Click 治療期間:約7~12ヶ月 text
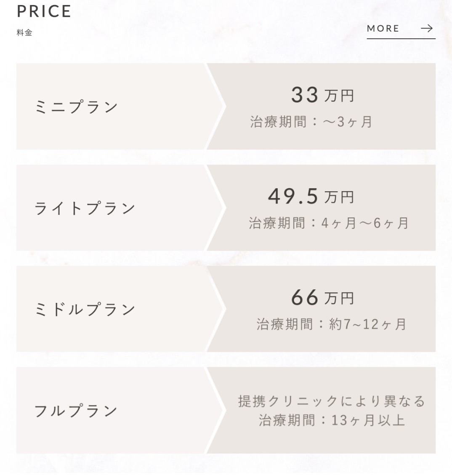 click(331, 324)
